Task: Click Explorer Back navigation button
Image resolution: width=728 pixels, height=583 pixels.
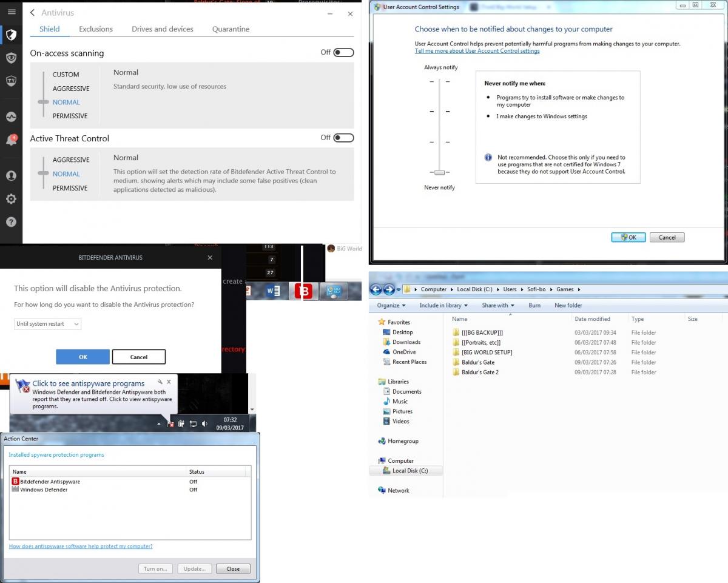Action: pos(376,289)
